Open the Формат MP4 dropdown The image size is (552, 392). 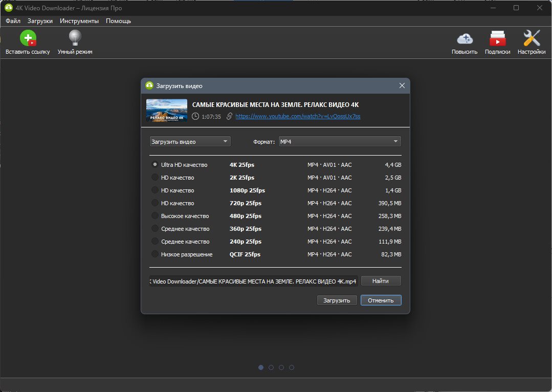tap(340, 142)
